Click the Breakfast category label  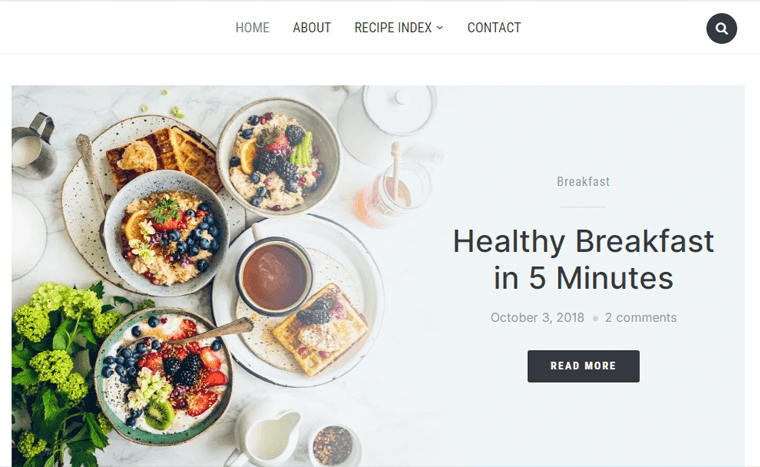(x=583, y=182)
